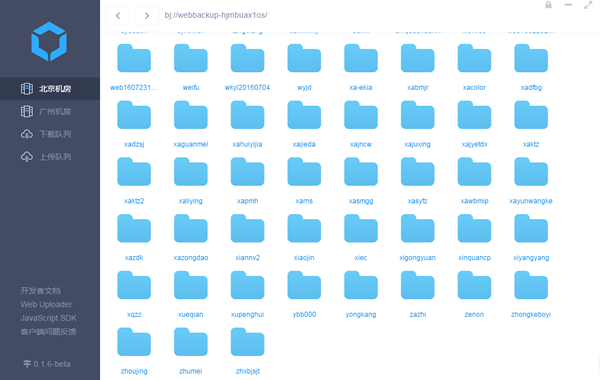Viewport: 600px width, 380px height.
Task: Switch to 广州机房 in the sidebar
Action: pos(50,111)
